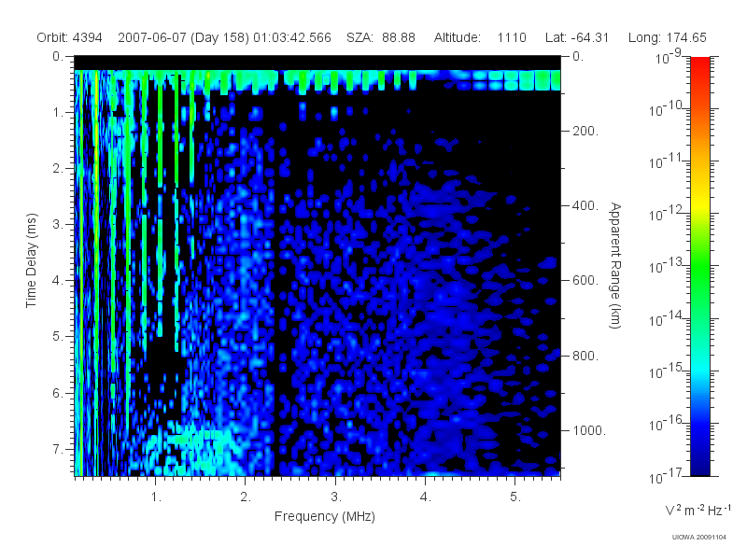Click the 'SZA: 88.88' value
The width and height of the screenshot is (747, 560).
381,37
